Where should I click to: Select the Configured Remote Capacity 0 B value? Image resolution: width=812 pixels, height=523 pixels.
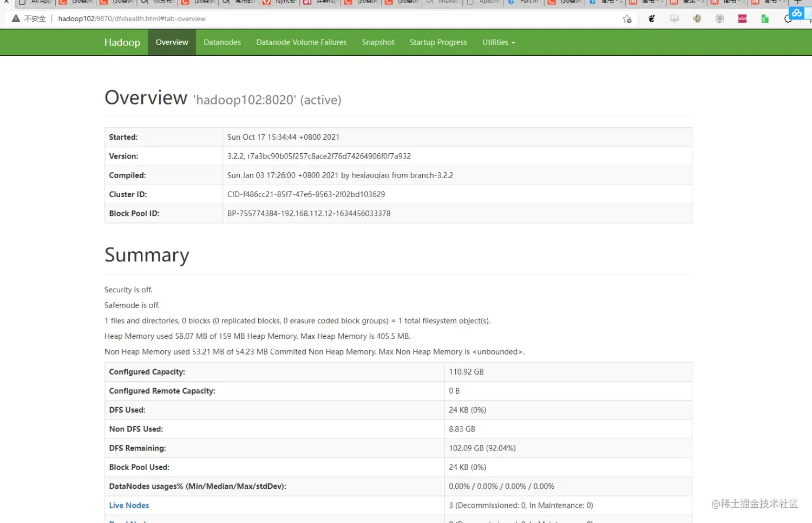(x=454, y=391)
